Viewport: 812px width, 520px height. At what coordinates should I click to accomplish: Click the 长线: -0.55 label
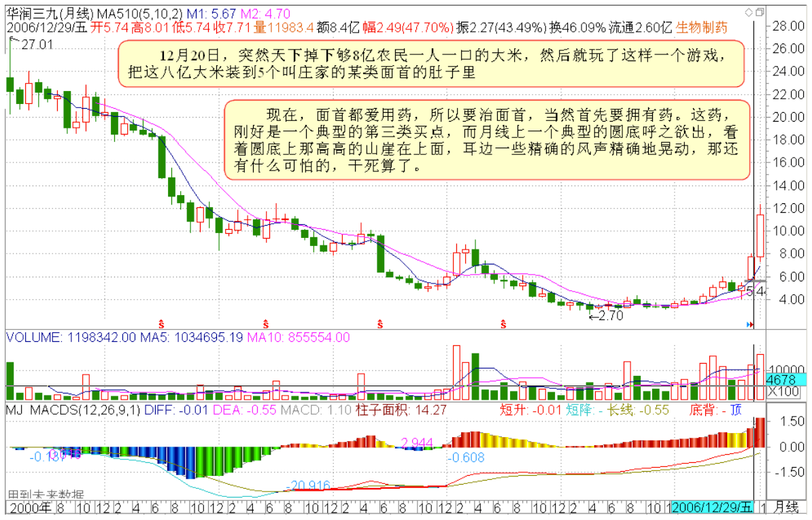638,411
